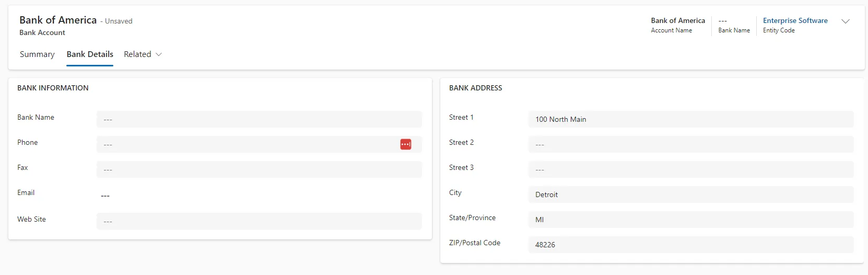Click the Street 1 field label
Viewport: 868px width, 275px height.
click(461, 117)
